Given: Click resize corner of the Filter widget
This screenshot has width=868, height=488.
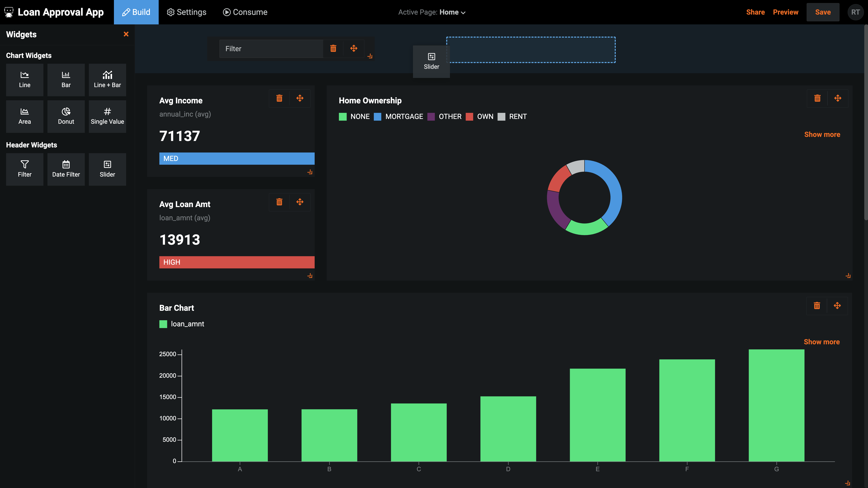Looking at the screenshot, I should (370, 56).
